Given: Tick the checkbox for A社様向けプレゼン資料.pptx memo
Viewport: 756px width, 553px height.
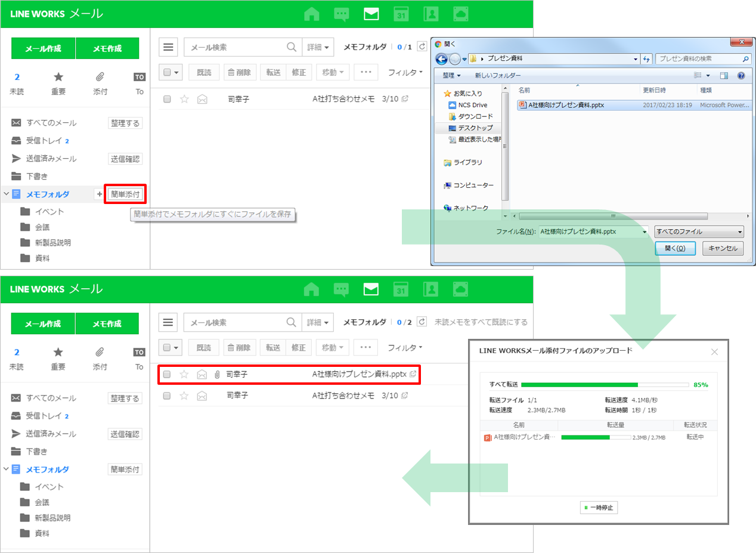Looking at the screenshot, I should click(167, 375).
